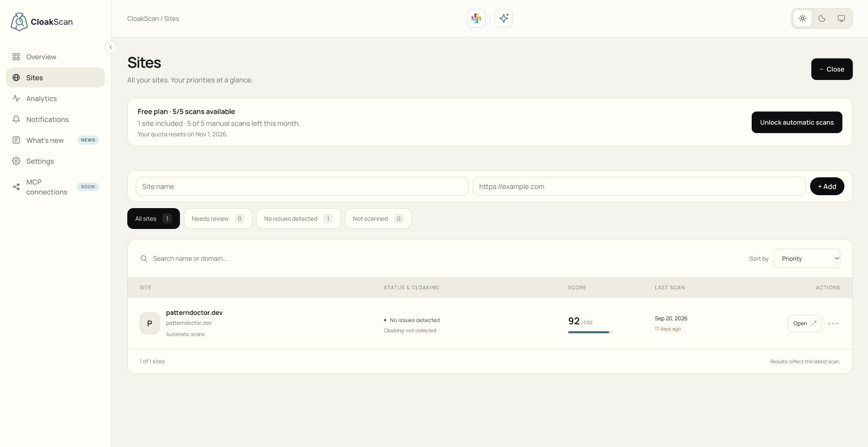Click the Overview grid icon
868x447 pixels.
click(16, 57)
